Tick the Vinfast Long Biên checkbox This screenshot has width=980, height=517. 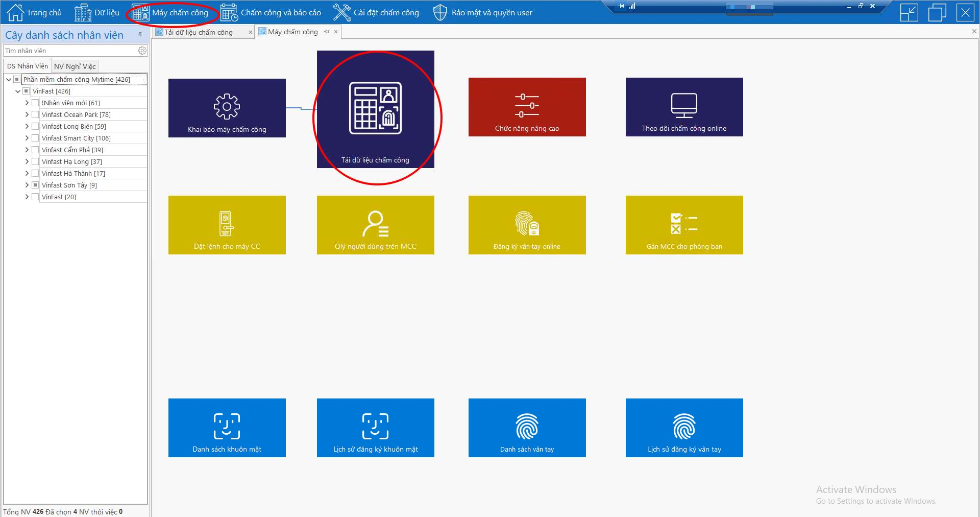click(x=35, y=126)
